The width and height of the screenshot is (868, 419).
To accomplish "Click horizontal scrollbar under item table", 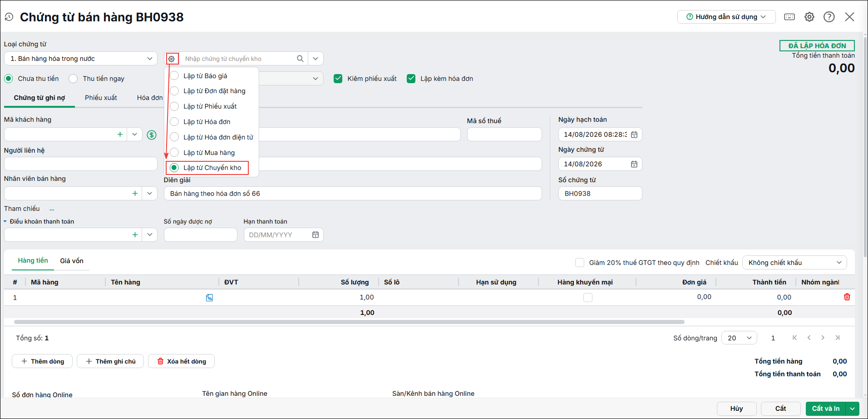I will (349, 322).
